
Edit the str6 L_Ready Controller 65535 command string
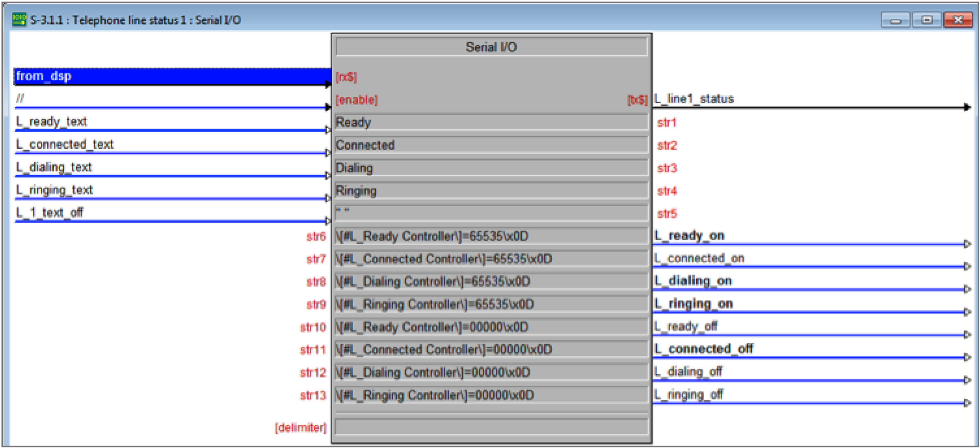(x=489, y=236)
